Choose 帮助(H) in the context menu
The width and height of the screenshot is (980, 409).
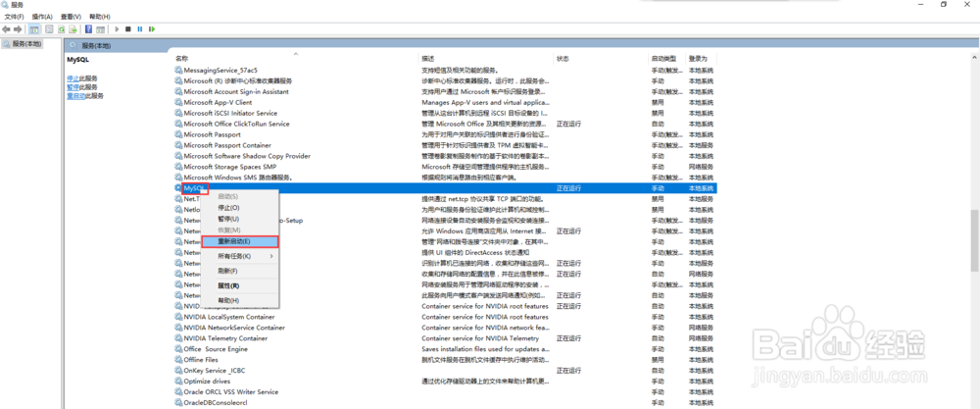240,301
